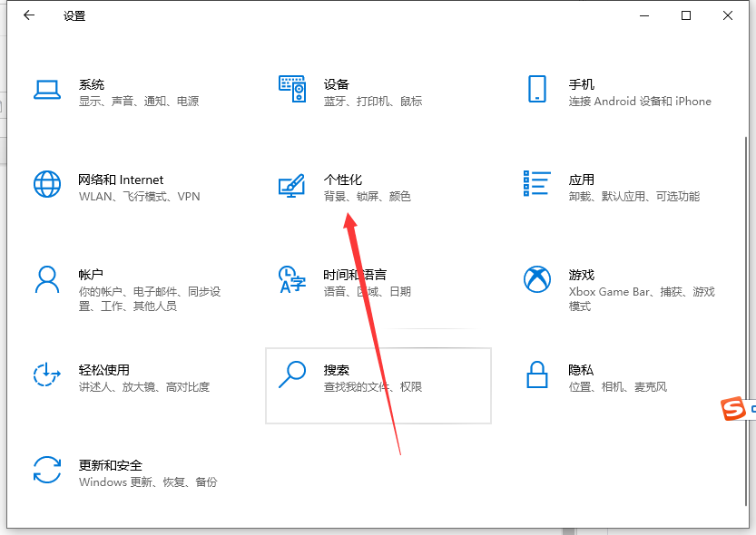The width and height of the screenshot is (756, 535).
Task: Click the Update and Security arrows icon
Action: coord(46,470)
